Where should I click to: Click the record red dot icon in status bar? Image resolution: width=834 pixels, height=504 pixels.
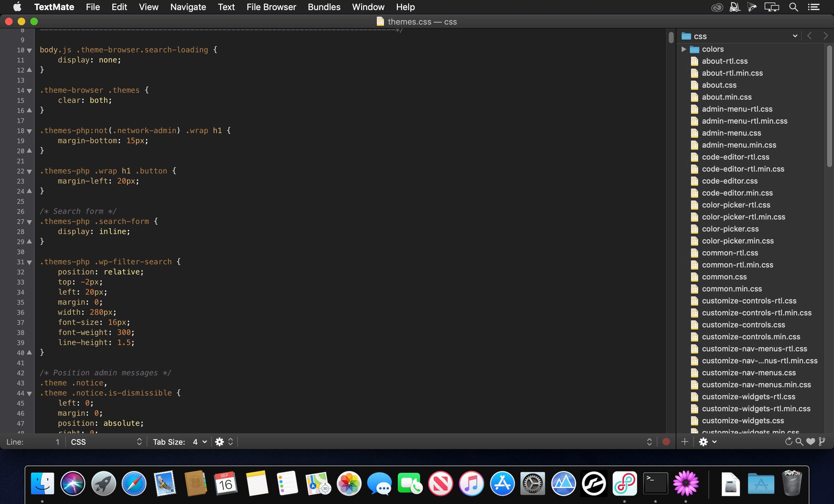click(667, 441)
